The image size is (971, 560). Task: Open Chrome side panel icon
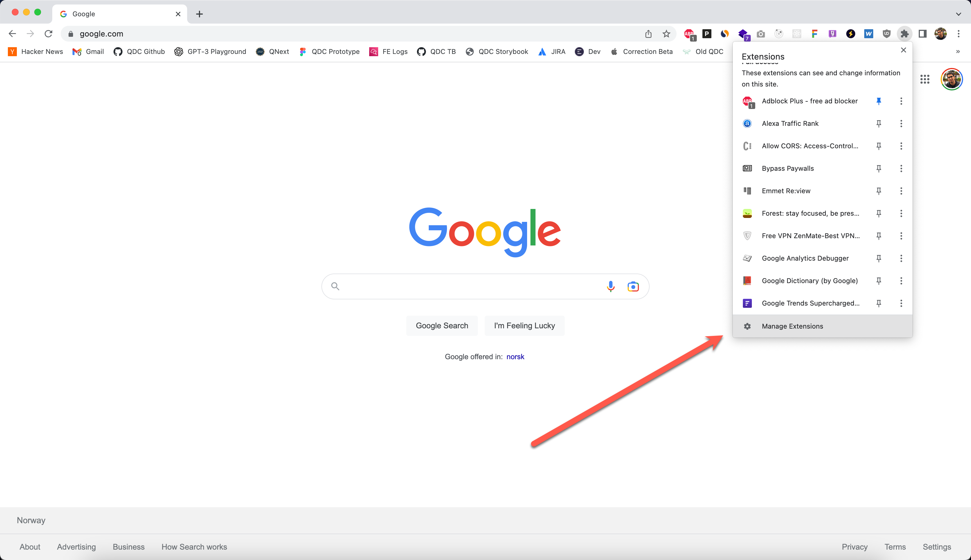click(922, 34)
